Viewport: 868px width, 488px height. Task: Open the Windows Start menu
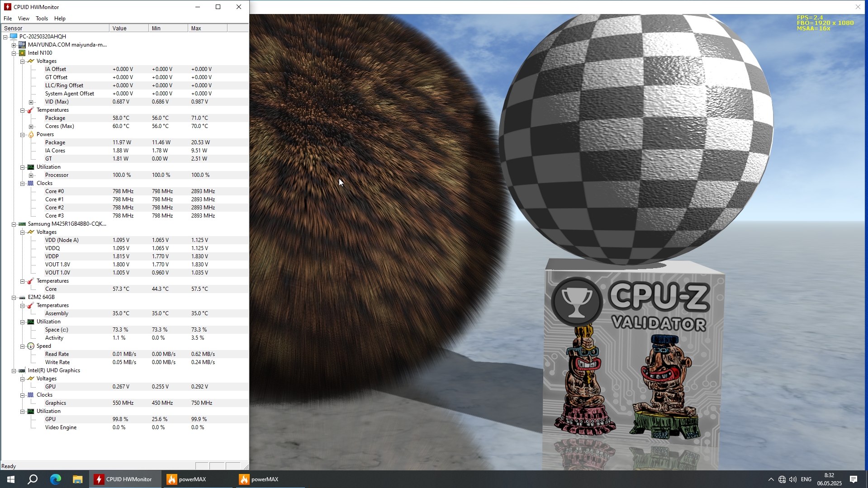click(11, 479)
